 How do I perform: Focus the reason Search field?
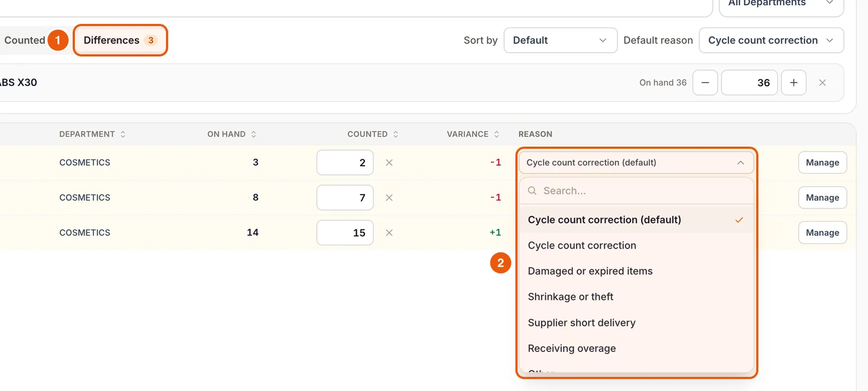click(x=636, y=191)
